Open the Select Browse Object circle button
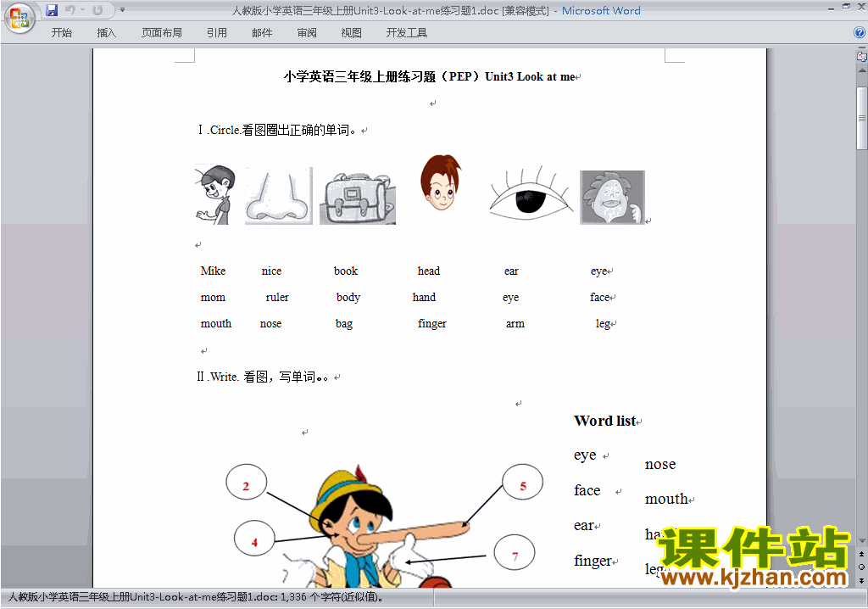The height and width of the screenshot is (609, 868). coord(861,567)
